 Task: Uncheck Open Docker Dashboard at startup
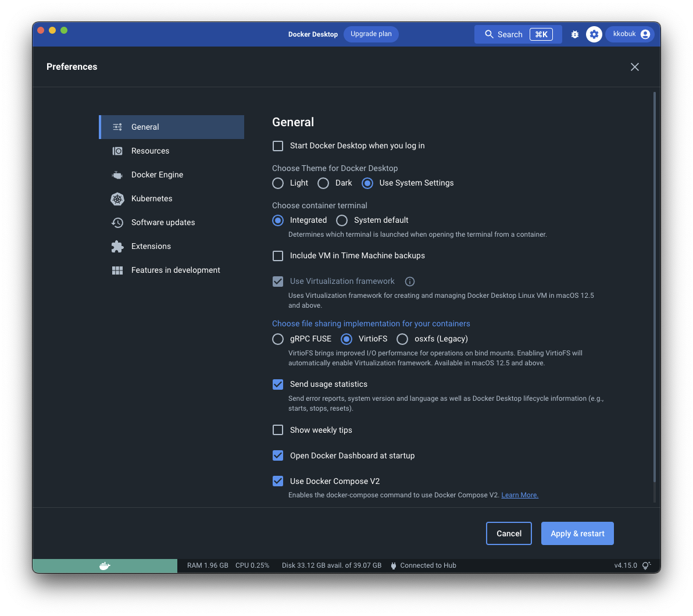point(277,455)
